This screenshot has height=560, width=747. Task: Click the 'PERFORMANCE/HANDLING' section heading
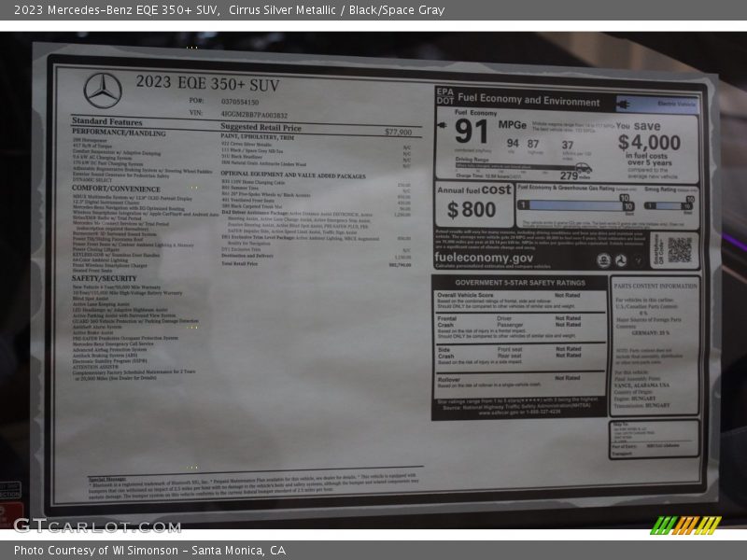(119, 133)
